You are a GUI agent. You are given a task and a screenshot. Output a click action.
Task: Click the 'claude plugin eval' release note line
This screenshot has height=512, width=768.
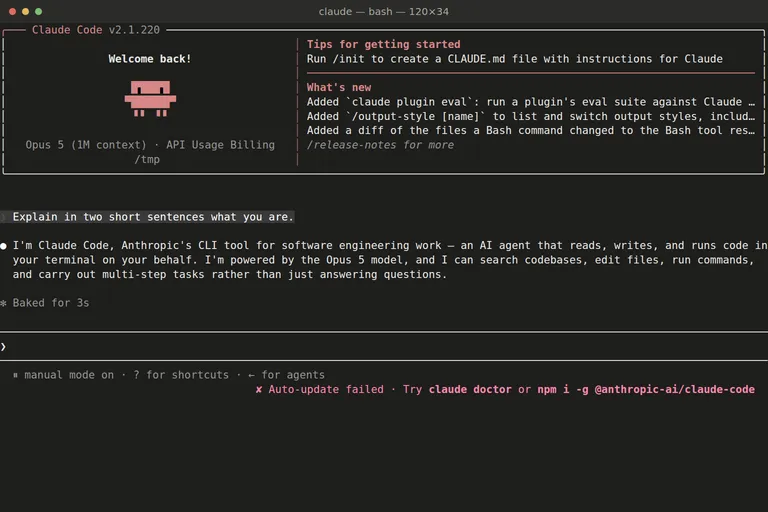(x=531, y=102)
